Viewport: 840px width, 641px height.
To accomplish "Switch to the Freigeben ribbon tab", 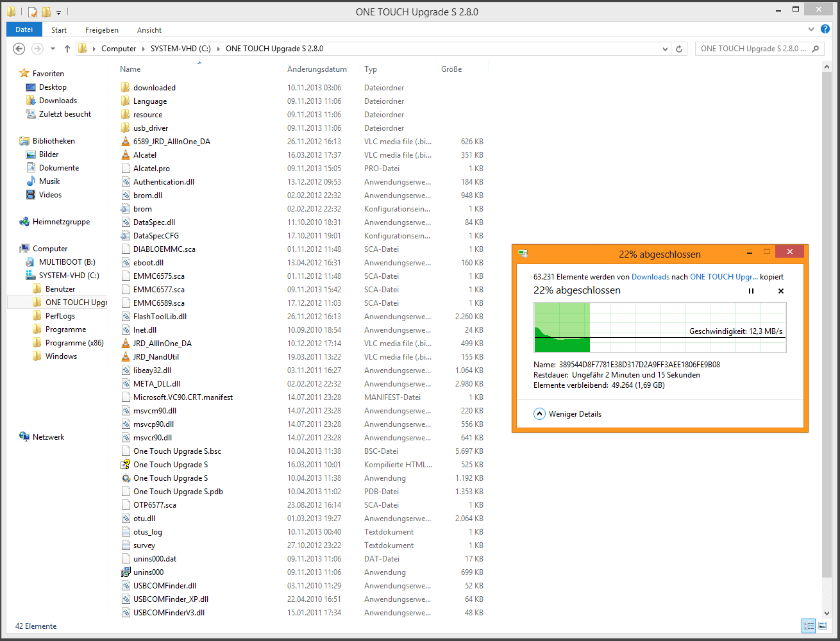I will pyautogui.click(x=102, y=30).
